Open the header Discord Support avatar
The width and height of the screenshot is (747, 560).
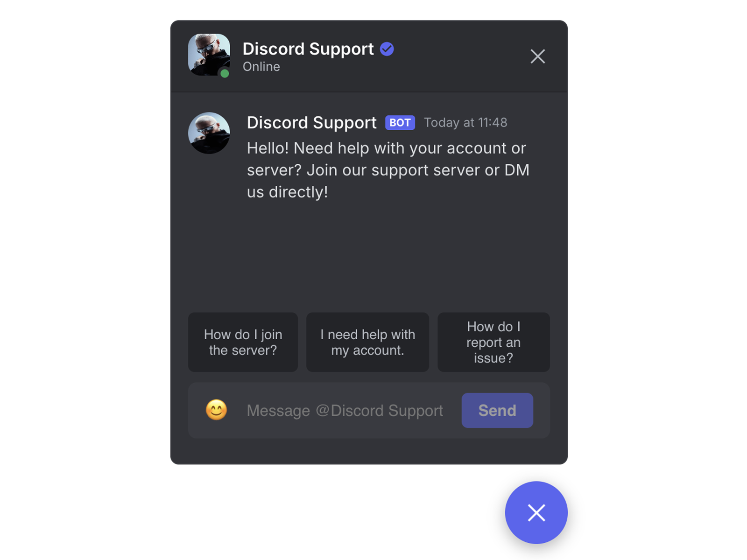click(x=209, y=55)
